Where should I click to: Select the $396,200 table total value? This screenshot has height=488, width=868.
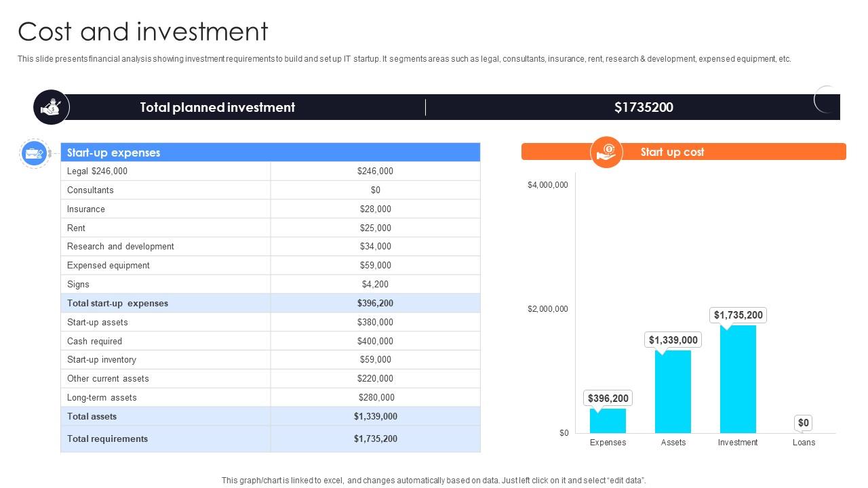pos(376,304)
